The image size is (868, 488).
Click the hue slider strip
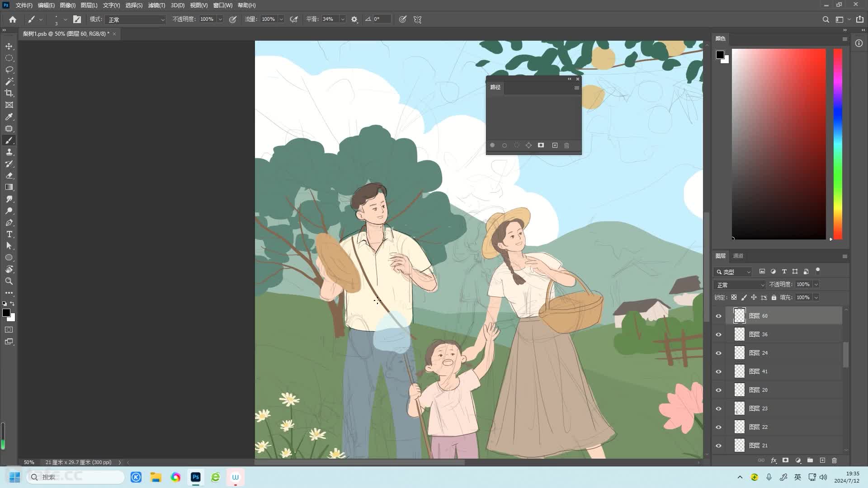(838, 144)
